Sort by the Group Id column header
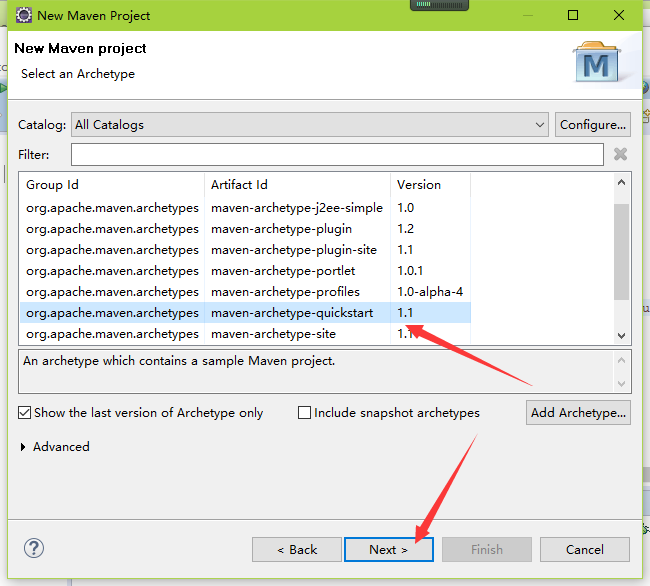650x586 pixels. pyautogui.click(x=112, y=184)
